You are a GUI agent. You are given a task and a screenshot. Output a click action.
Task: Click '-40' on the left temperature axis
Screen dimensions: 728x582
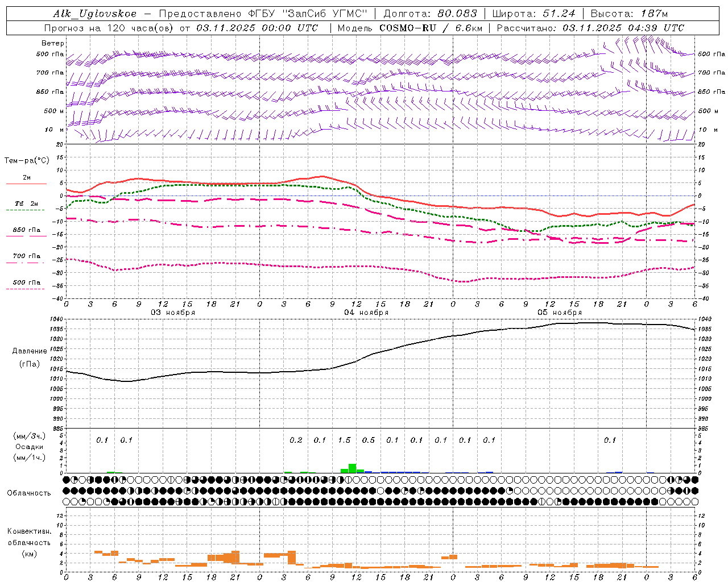(59, 298)
